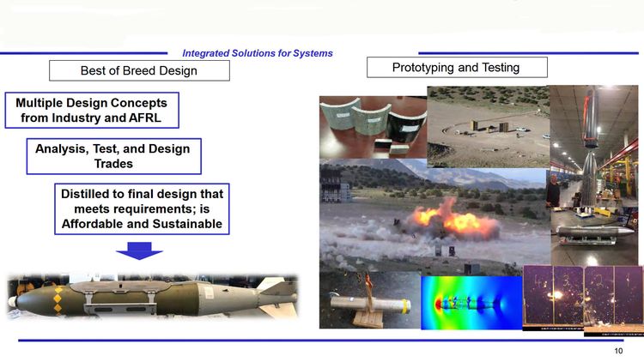Viewport: 644px width, 362px height.
Task: Click the yellow diamond markings on the bomb
Action: tap(58, 300)
